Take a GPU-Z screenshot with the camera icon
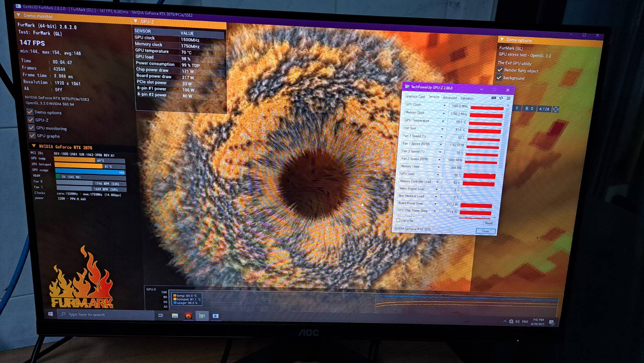The width and height of the screenshot is (644, 363). click(x=494, y=98)
